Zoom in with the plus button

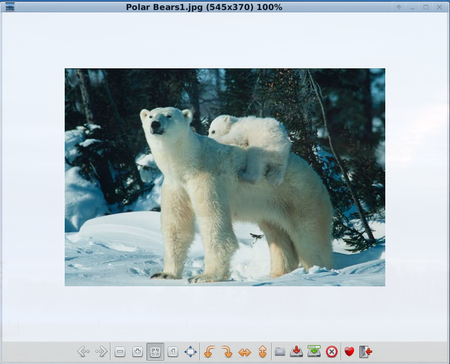coord(137,352)
